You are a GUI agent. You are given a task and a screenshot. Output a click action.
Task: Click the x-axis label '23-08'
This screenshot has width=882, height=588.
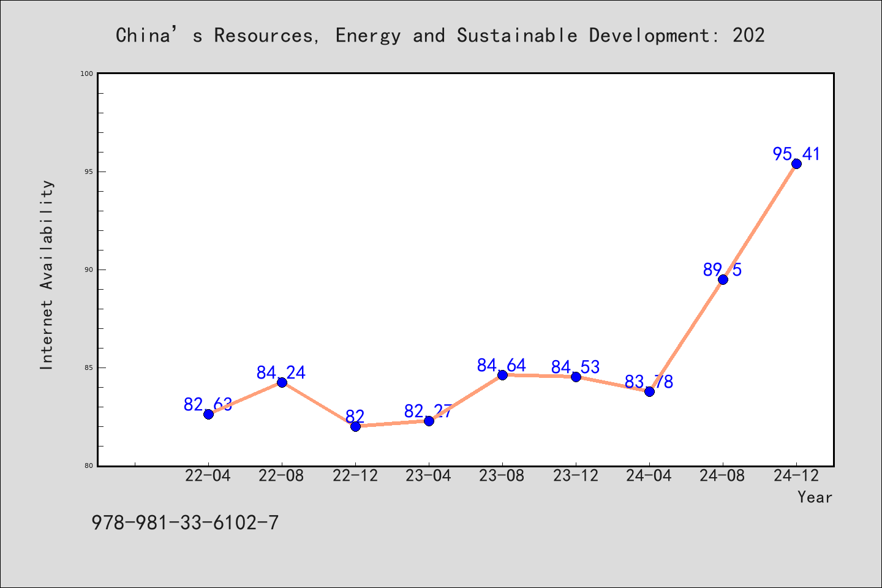(x=502, y=476)
